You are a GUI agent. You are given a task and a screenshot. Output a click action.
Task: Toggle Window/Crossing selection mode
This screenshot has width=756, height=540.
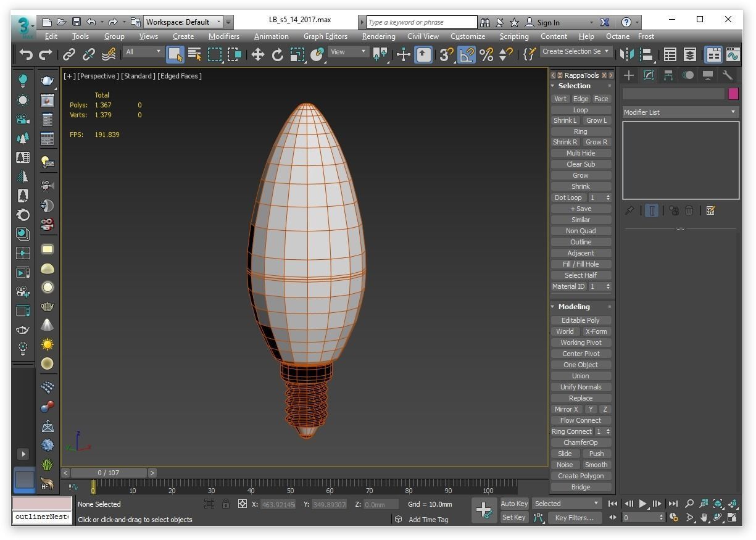pyautogui.click(x=235, y=54)
